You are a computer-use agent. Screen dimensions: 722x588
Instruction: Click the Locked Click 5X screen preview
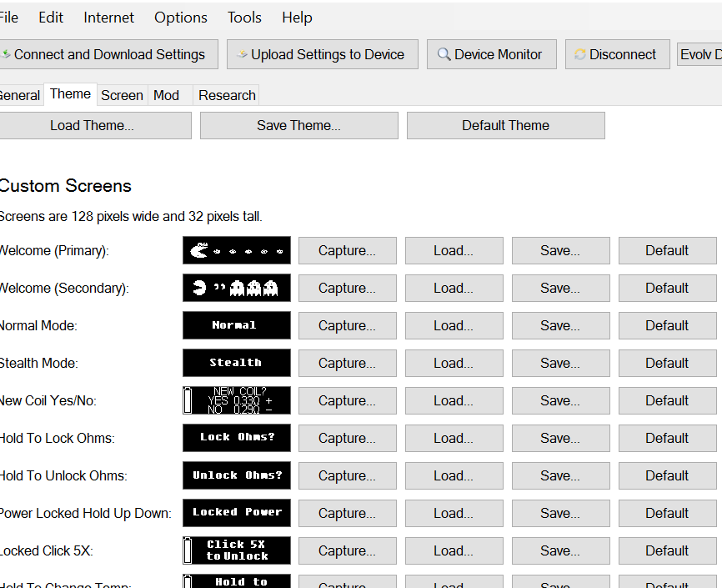click(x=237, y=550)
